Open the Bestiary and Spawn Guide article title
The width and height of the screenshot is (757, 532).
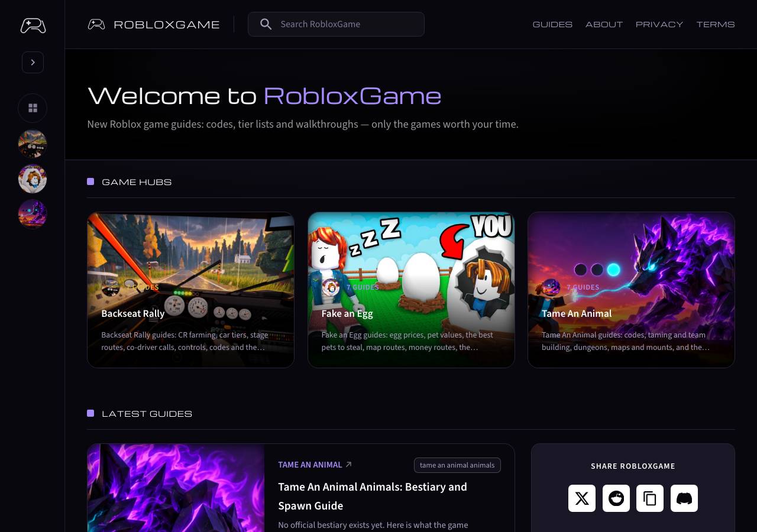coord(373,496)
